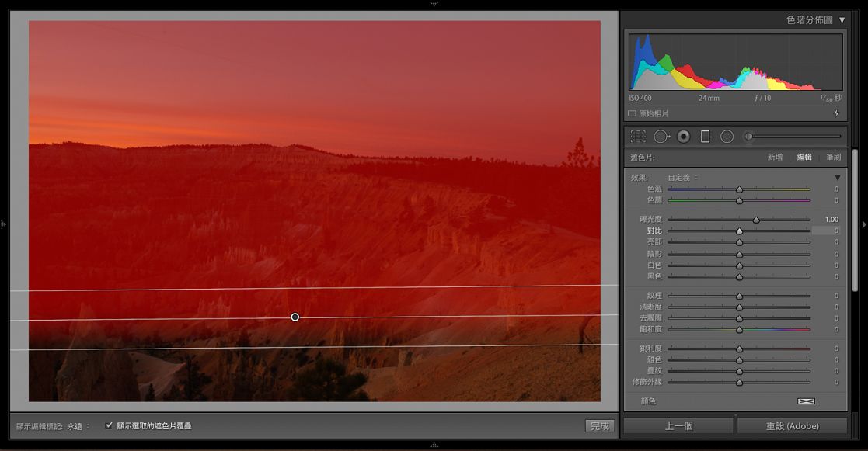
Task: Click the 雜色 slider handle
Action: click(739, 360)
